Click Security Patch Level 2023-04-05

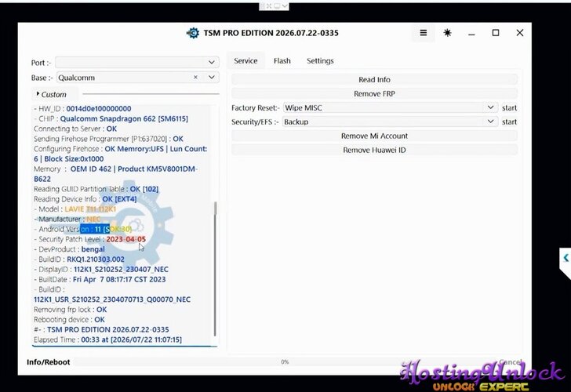[x=89, y=239]
